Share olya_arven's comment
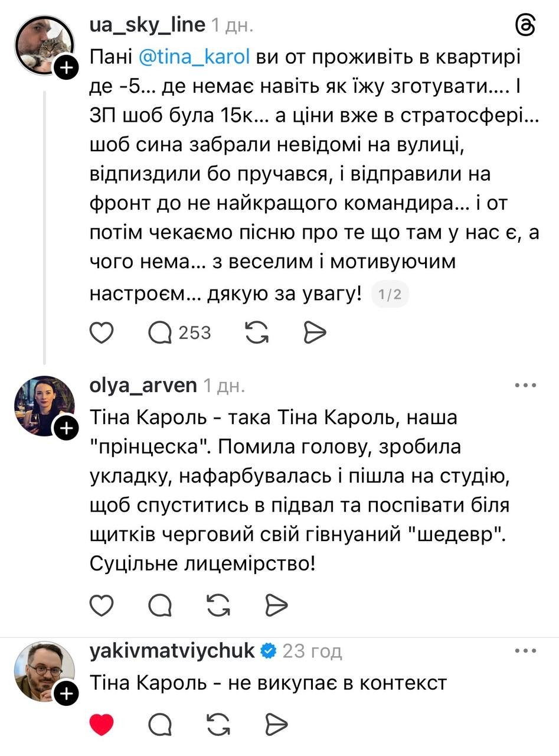This screenshot has height=756, width=559. tap(276, 604)
